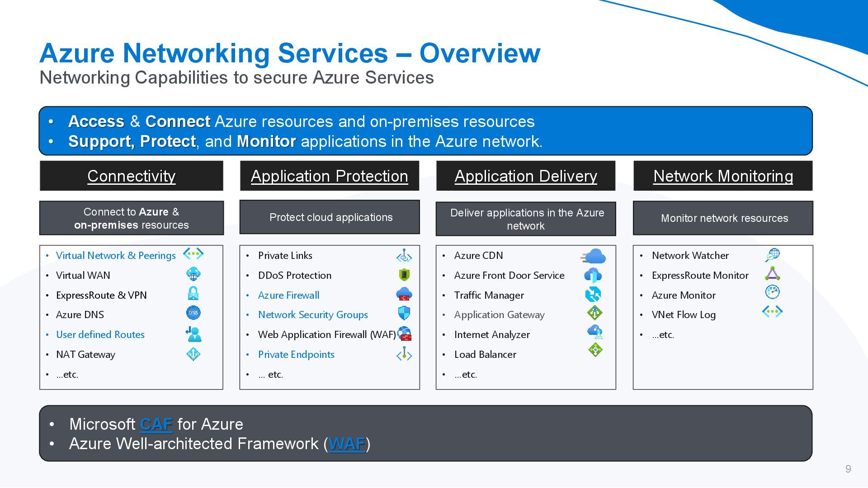Click the Private Endpoints text
The image size is (868, 488).
pyautogui.click(x=296, y=355)
